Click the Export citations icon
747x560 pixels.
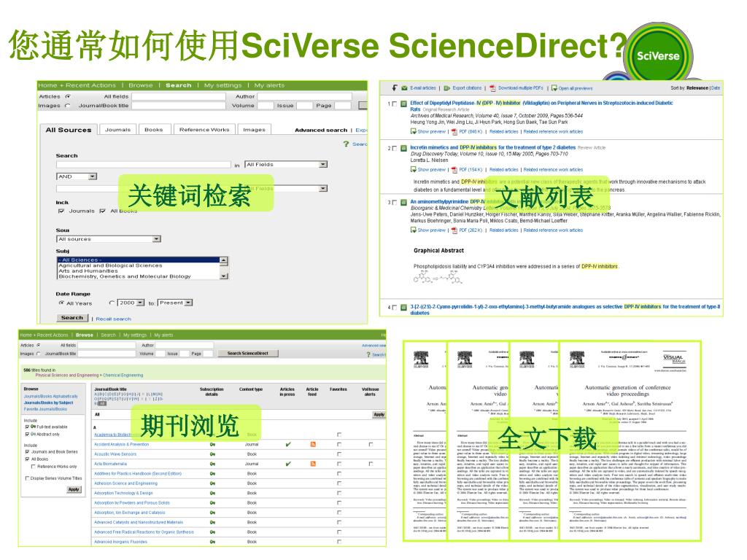(447, 88)
